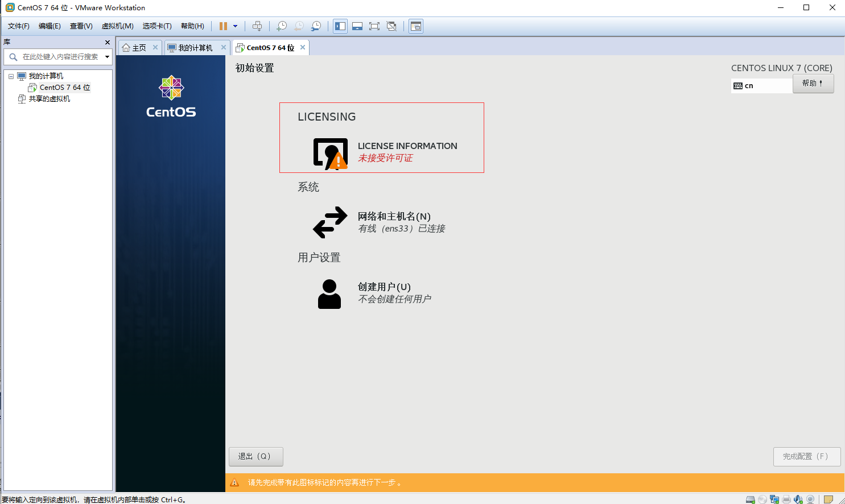Click the 初始设置 heading

pos(255,68)
